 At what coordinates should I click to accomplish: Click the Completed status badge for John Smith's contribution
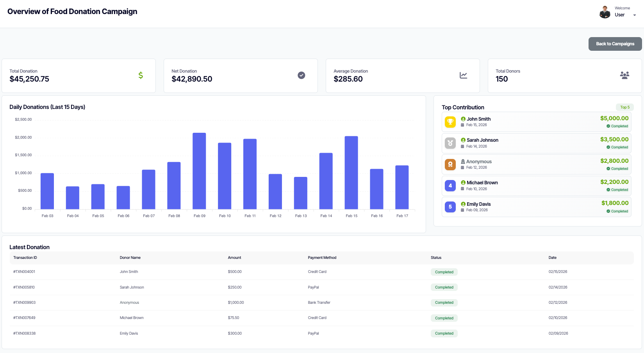(617, 126)
